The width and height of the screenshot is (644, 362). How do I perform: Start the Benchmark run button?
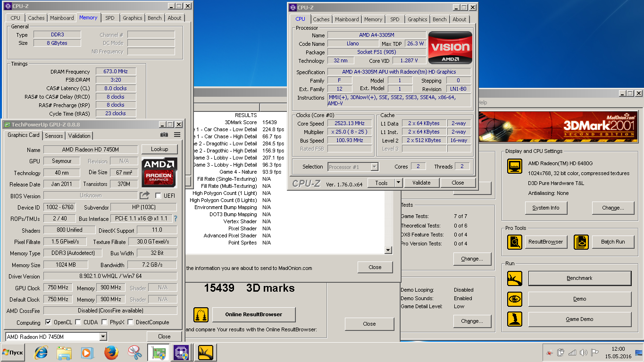[x=579, y=278]
